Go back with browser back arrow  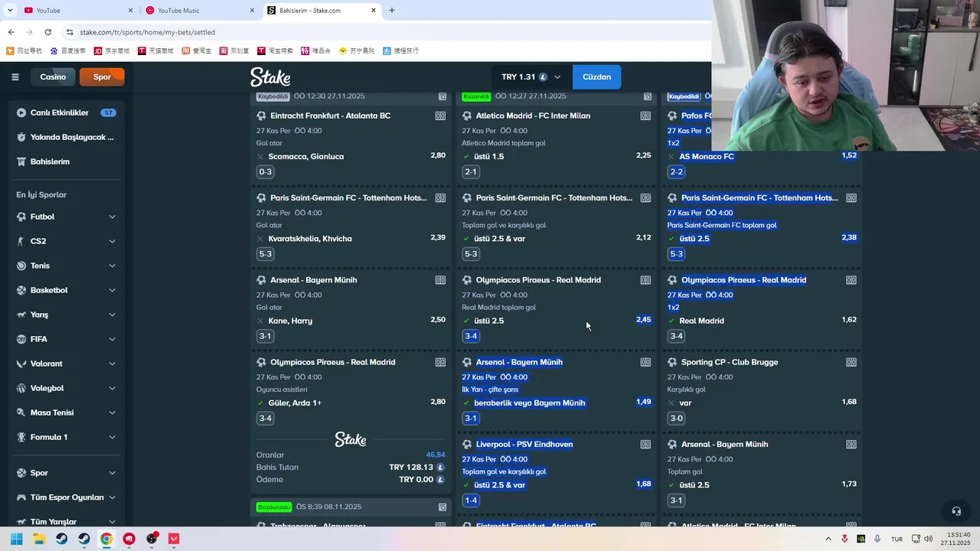11,32
